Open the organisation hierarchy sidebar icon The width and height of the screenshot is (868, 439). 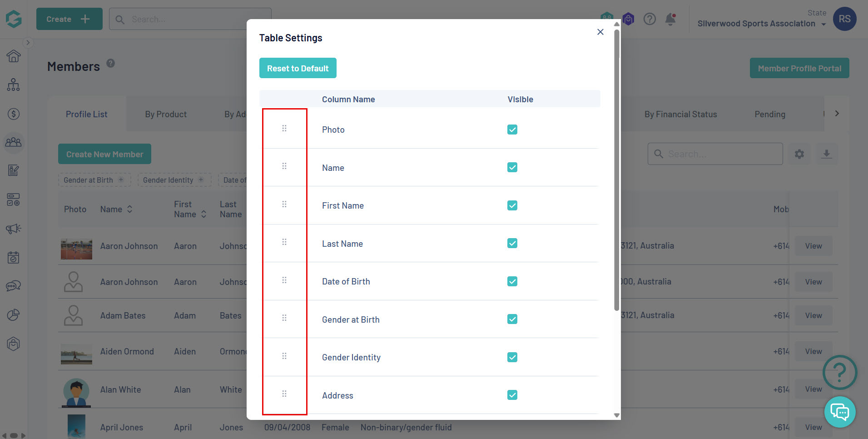(14, 85)
